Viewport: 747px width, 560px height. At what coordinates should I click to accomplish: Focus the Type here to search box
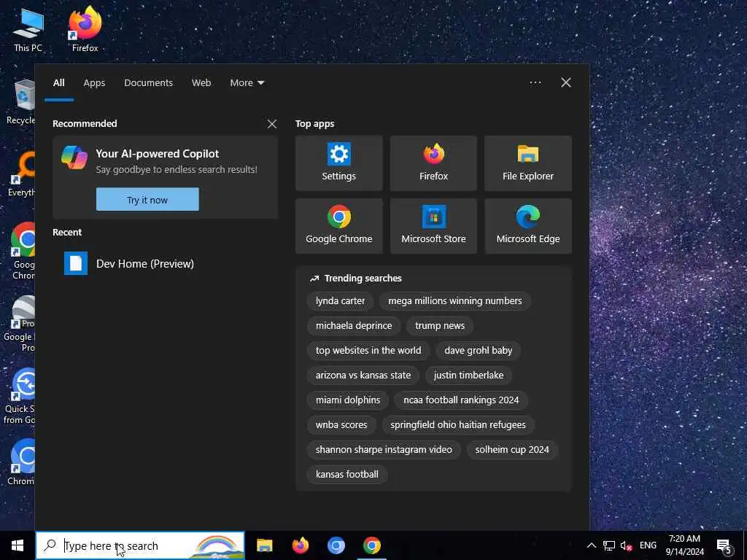(x=140, y=545)
